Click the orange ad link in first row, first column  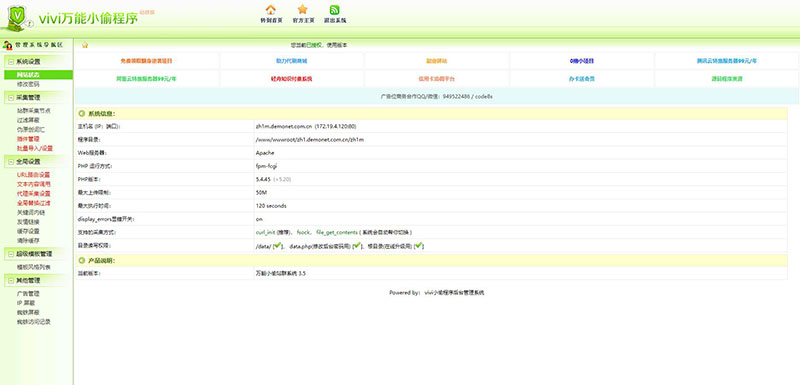pos(146,61)
